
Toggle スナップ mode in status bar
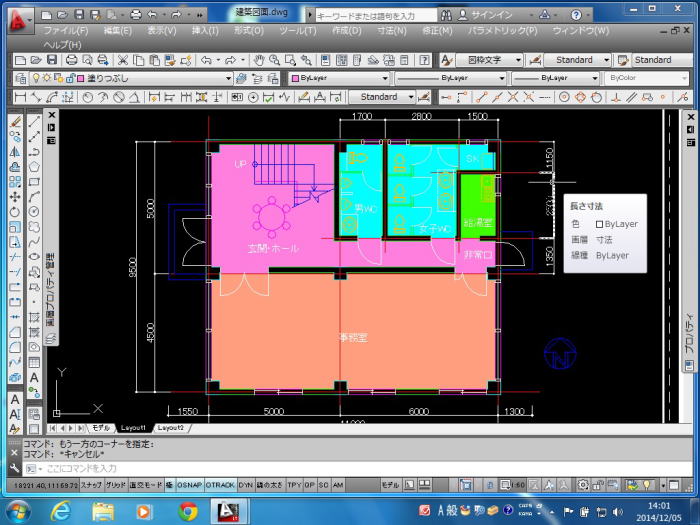91,485
